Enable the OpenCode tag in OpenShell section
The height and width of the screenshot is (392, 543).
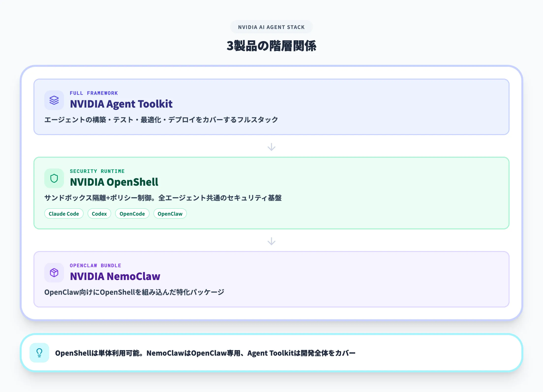[132, 213]
